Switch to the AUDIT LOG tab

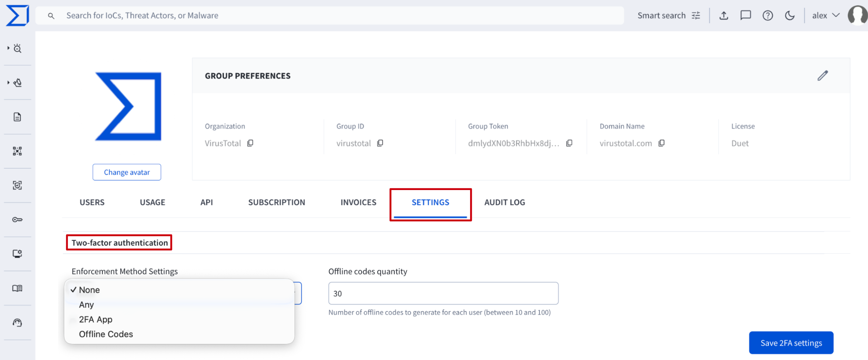(x=505, y=203)
